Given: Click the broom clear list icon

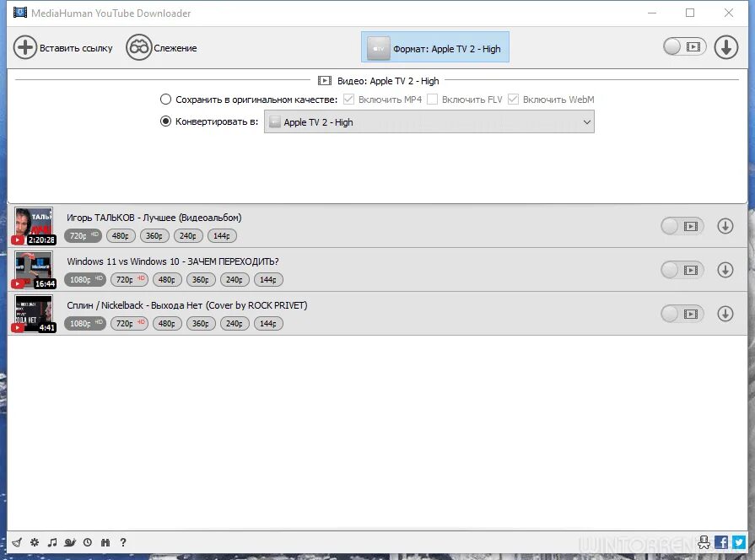Looking at the screenshot, I should click(x=17, y=542).
